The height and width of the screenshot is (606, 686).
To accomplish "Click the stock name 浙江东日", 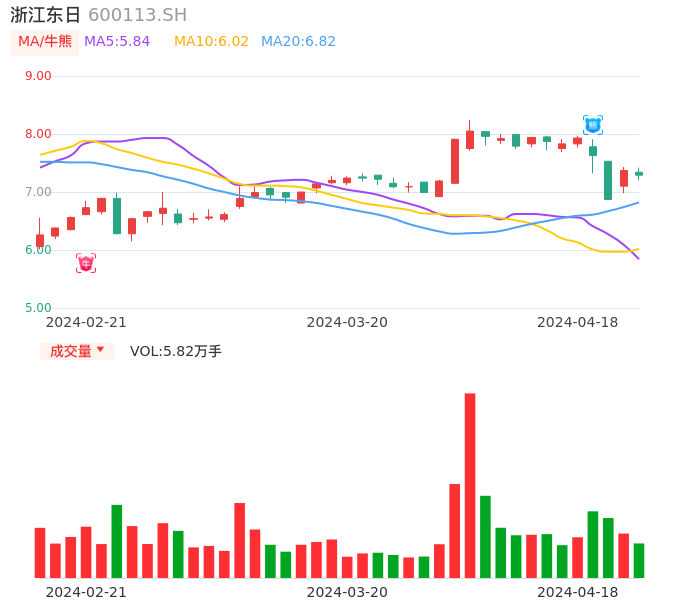I will coord(46,15).
